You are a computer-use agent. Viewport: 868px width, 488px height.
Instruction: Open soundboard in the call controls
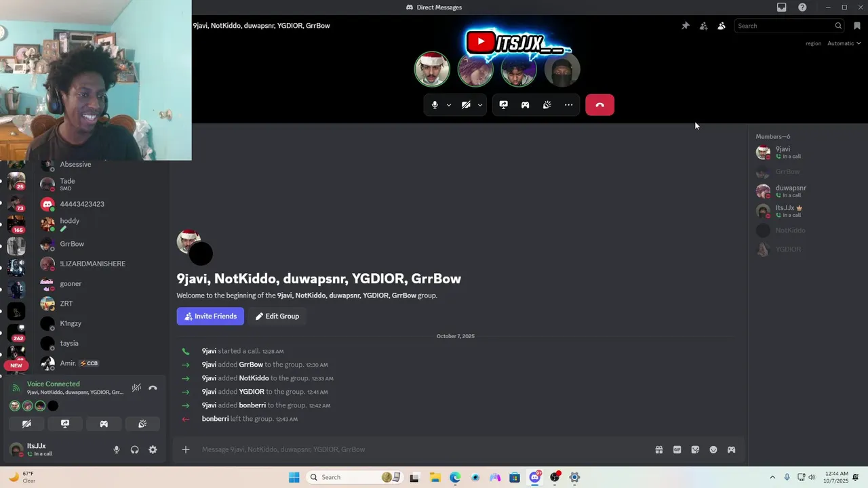(547, 105)
